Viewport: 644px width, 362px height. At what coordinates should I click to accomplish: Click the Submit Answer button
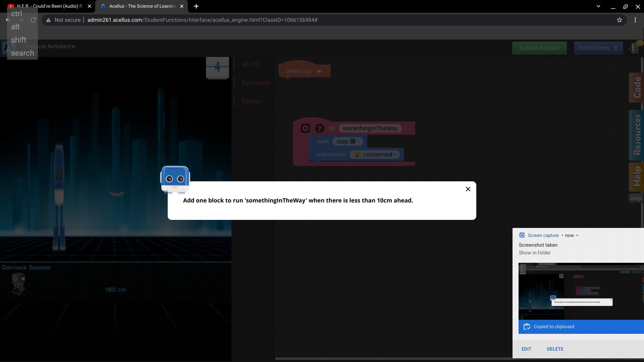pos(539,48)
